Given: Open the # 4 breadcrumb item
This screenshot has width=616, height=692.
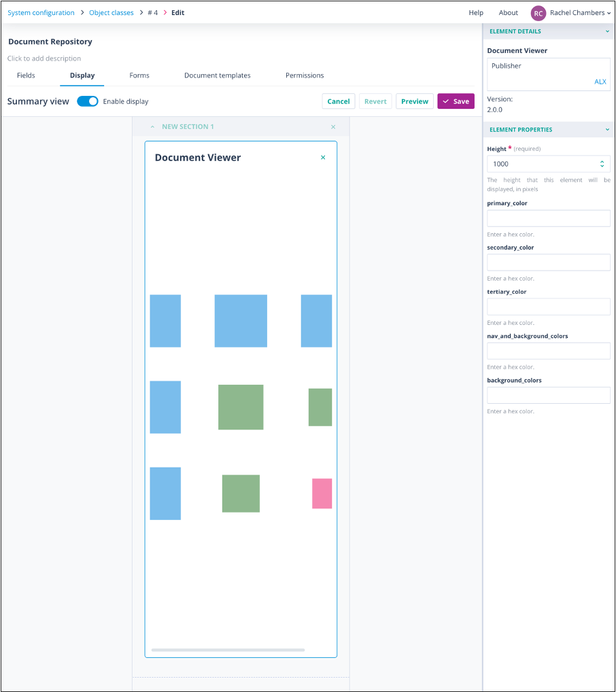Looking at the screenshot, I should click(x=152, y=13).
